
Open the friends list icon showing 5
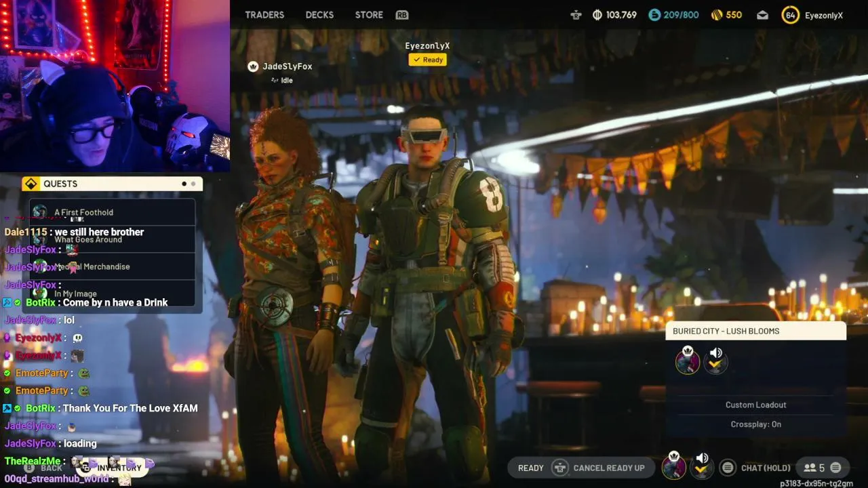[814, 468]
